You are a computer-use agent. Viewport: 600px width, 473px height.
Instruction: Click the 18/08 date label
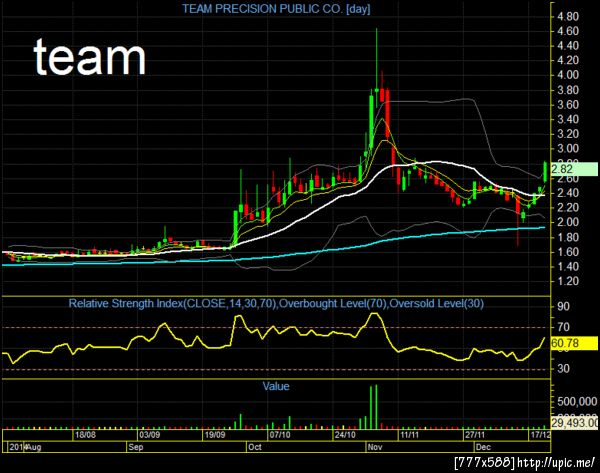click(85, 435)
